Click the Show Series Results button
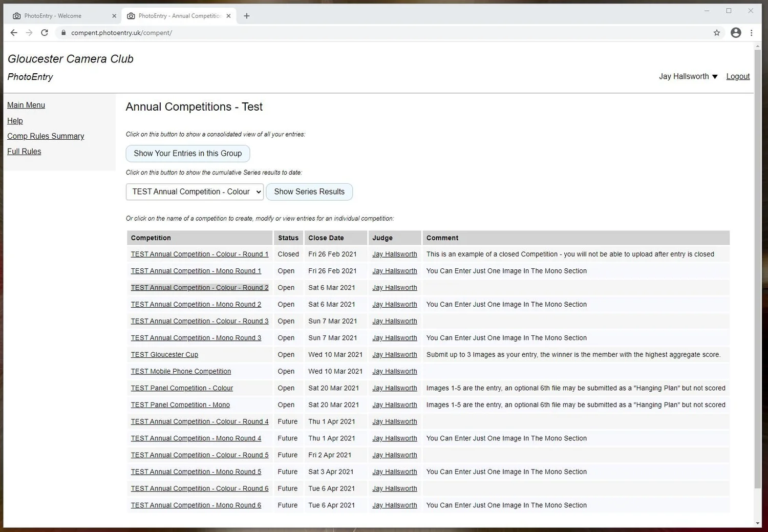The height and width of the screenshot is (532, 768). 309,191
